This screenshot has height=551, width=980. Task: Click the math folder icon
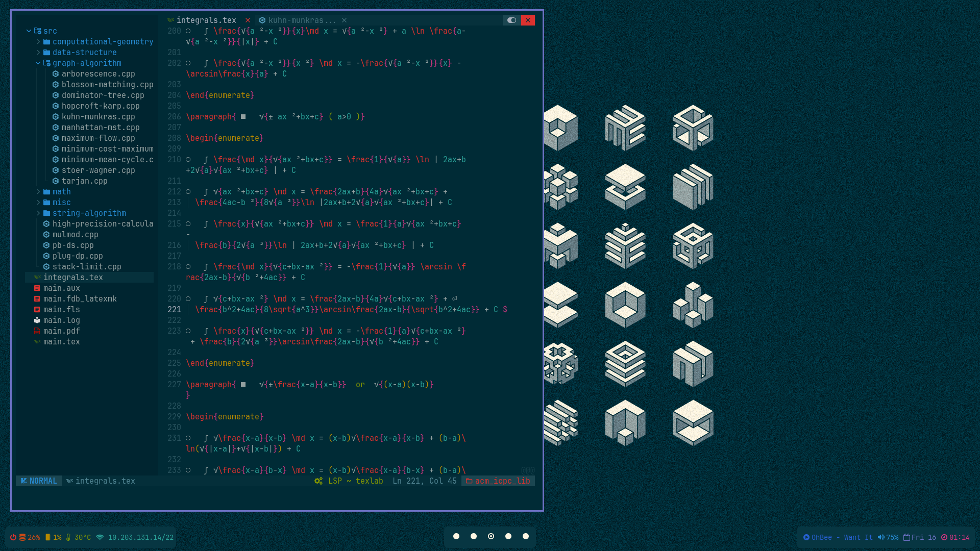(x=47, y=192)
